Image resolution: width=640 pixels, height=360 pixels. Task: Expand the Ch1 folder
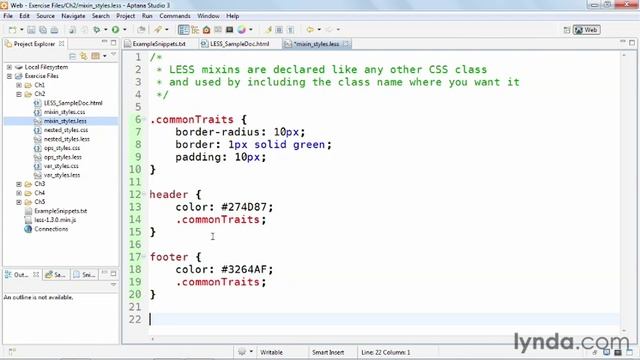tap(19, 85)
